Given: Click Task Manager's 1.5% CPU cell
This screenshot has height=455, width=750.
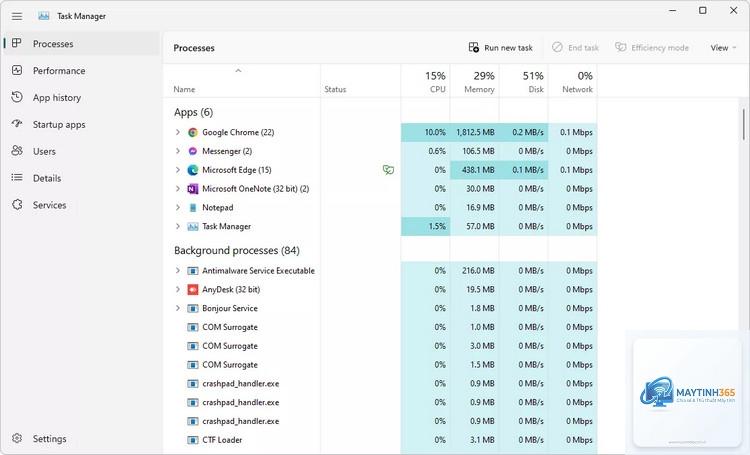Looking at the screenshot, I should tap(425, 226).
